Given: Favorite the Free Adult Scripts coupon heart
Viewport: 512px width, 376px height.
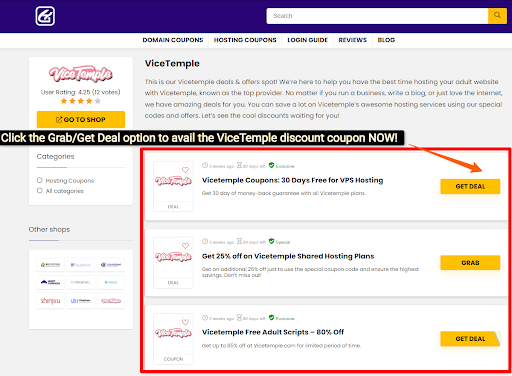Looking at the screenshot, I should pos(185,322).
